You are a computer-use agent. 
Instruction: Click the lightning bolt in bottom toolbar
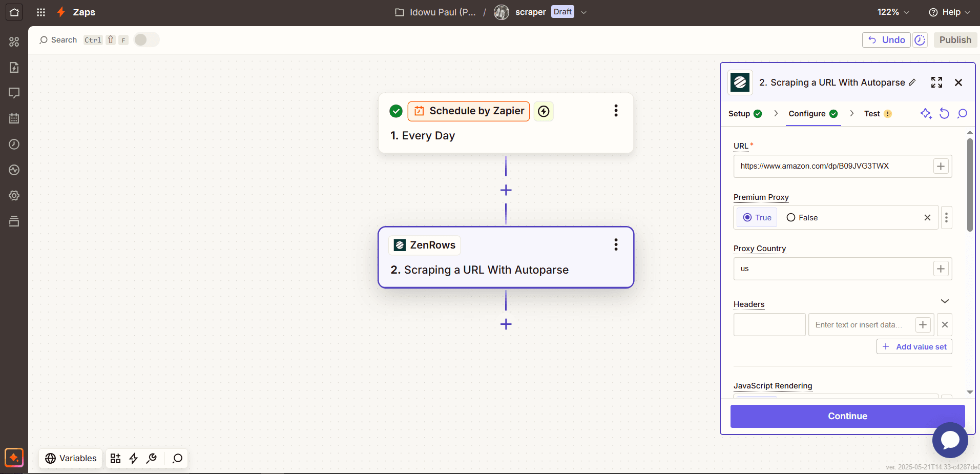tap(134, 458)
